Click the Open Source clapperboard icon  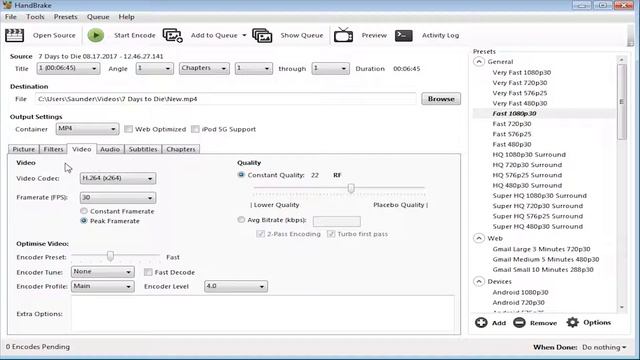pos(14,36)
